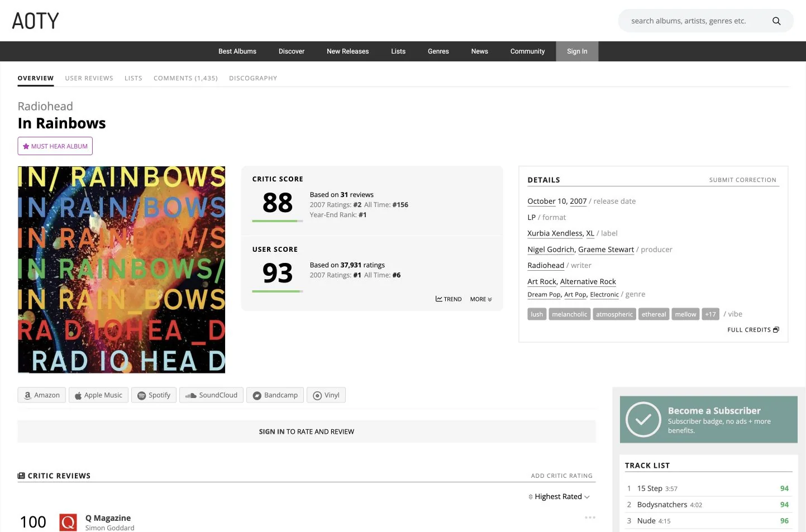Open the Genres menu
The height and width of the screenshot is (532, 806).
tap(438, 51)
